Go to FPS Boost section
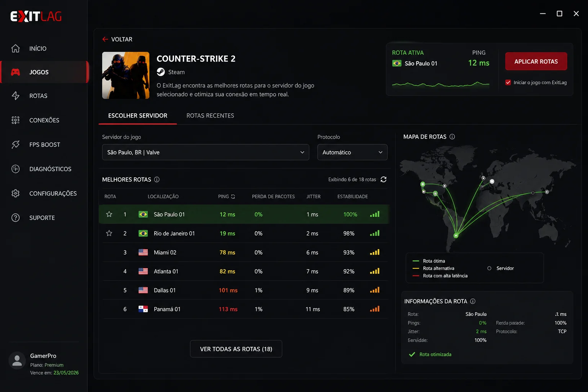 coord(45,145)
